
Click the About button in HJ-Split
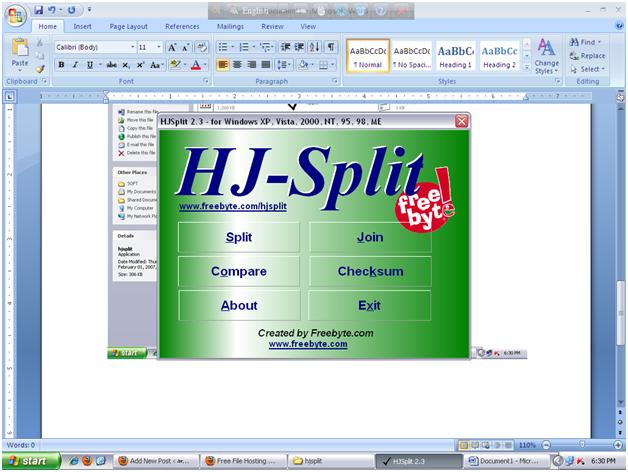point(239,305)
